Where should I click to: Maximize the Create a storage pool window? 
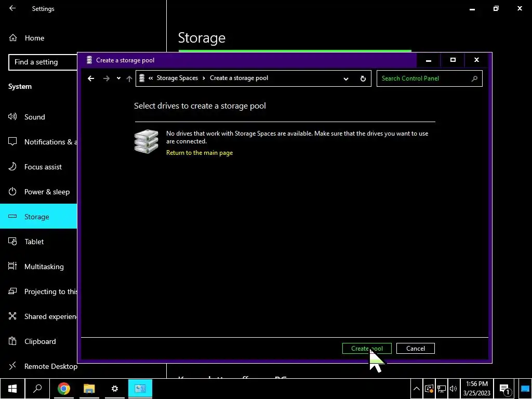[x=453, y=60]
